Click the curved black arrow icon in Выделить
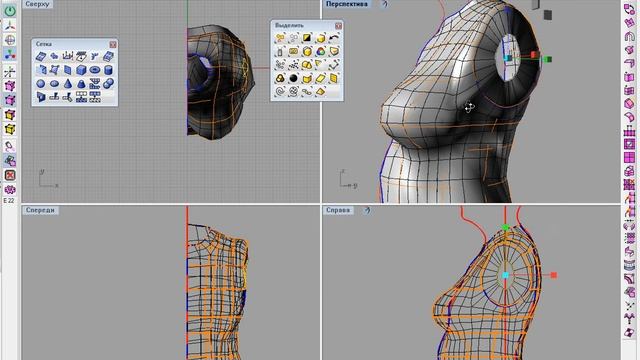 point(334,38)
